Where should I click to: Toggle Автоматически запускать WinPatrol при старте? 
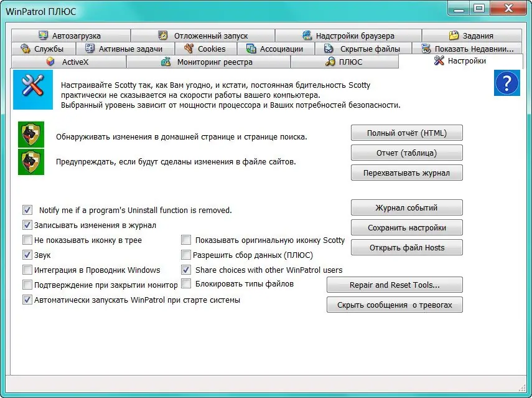27,300
